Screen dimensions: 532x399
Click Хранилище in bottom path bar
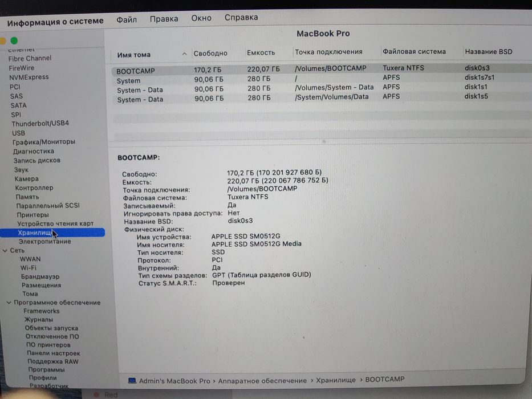pos(336,380)
